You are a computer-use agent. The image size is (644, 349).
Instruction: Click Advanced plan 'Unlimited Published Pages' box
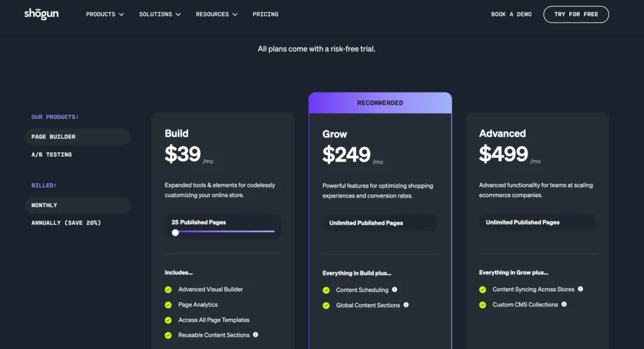point(537,222)
